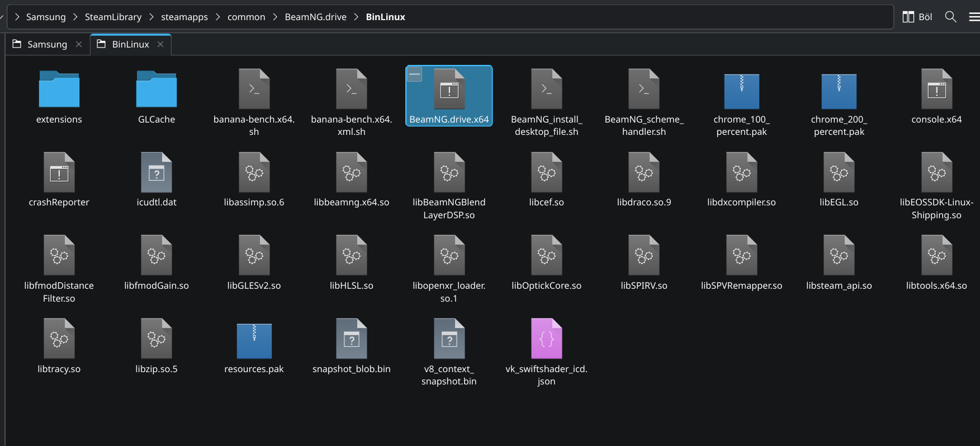The image size is (980, 446).
Task: Select the vk_swiftshader_icd.json file icon
Action: click(547, 339)
